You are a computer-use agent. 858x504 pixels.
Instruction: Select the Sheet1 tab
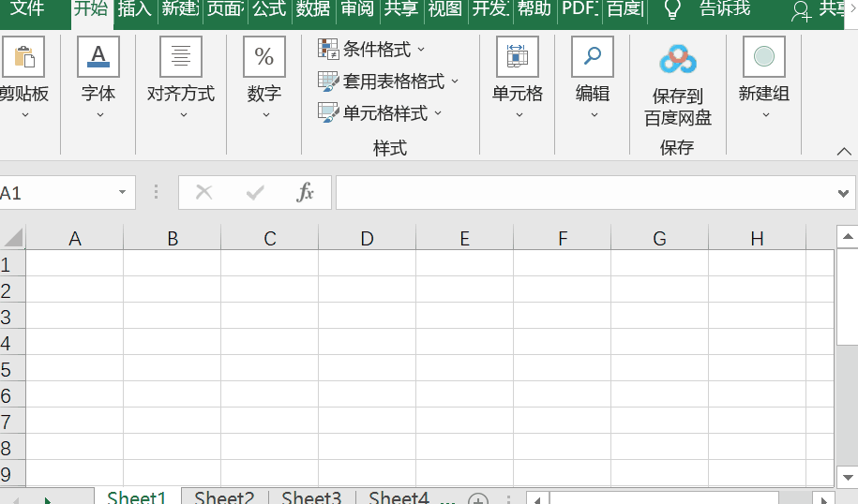(137, 497)
